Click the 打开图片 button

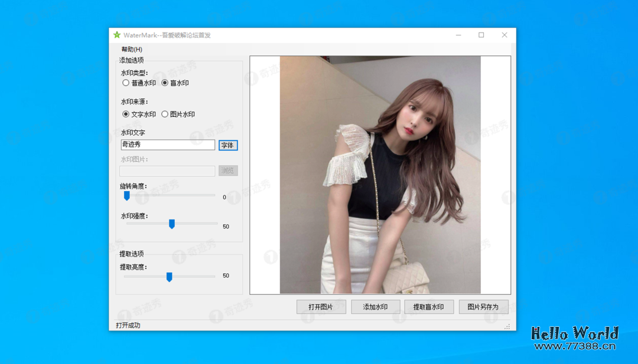coord(321,307)
